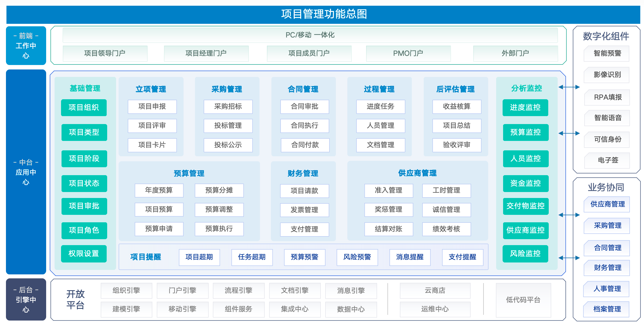Click the 权限设置 button
The height and width of the screenshot is (325, 644).
(84, 254)
